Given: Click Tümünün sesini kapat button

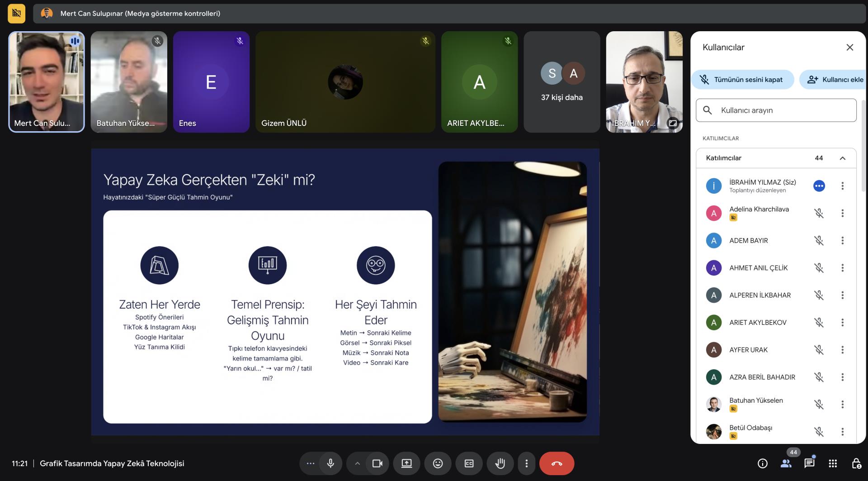Looking at the screenshot, I should point(742,80).
